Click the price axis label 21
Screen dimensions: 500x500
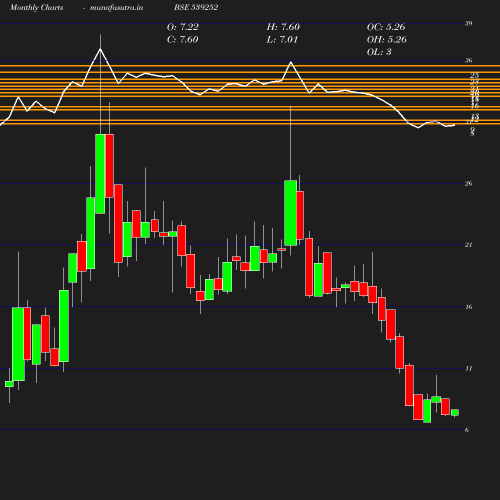pos(469,245)
